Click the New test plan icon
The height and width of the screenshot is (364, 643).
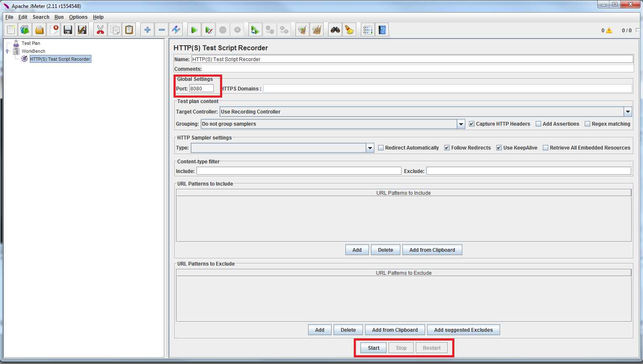11,30
